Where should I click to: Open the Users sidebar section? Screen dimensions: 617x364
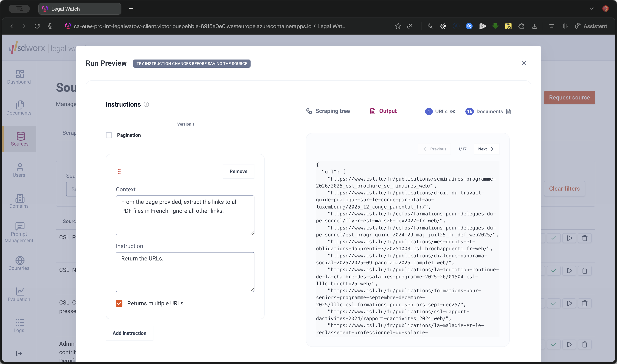click(19, 170)
